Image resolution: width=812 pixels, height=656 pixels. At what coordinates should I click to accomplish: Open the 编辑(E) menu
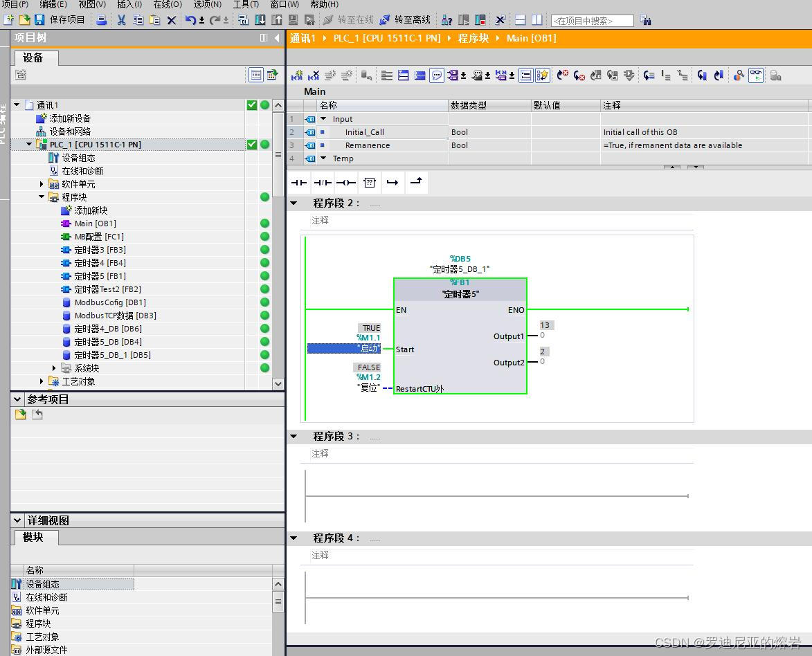pyautogui.click(x=53, y=4)
